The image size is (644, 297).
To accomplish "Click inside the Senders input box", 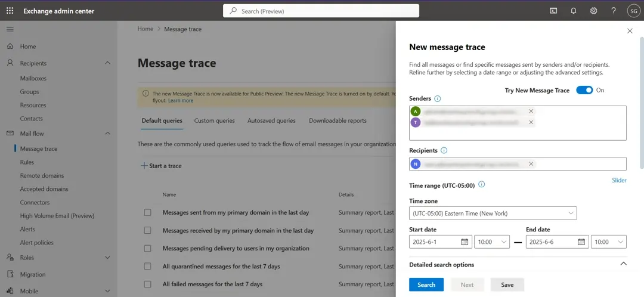I will click(x=518, y=123).
